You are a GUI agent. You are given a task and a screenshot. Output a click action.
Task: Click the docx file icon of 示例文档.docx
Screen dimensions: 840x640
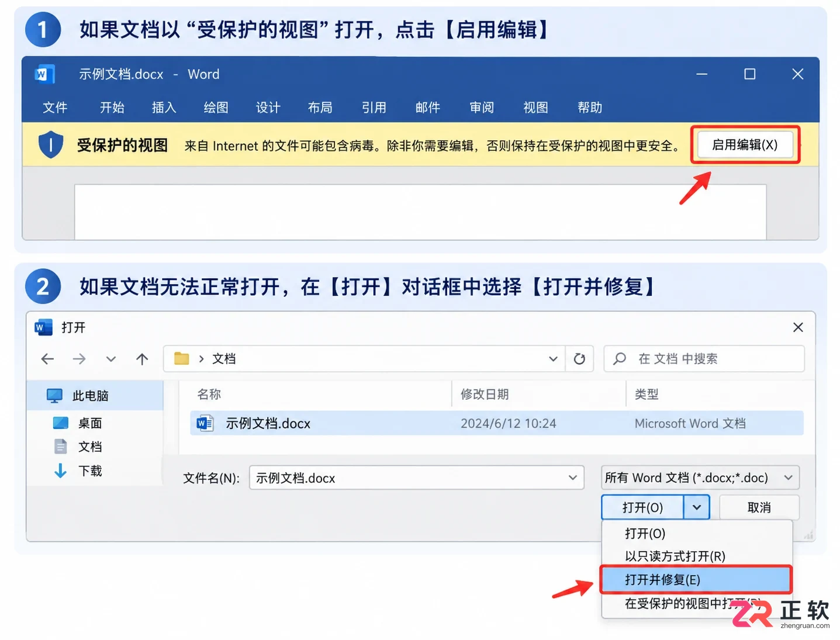205,423
